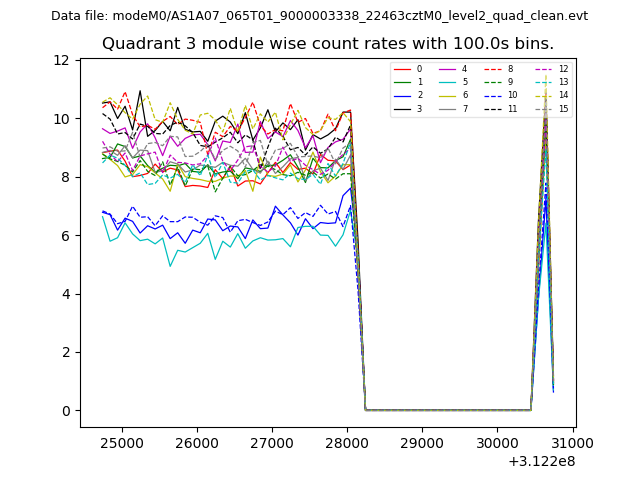Click the black dashed legend line for module 11
This screenshot has height=480, width=640.
click(x=494, y=108)
